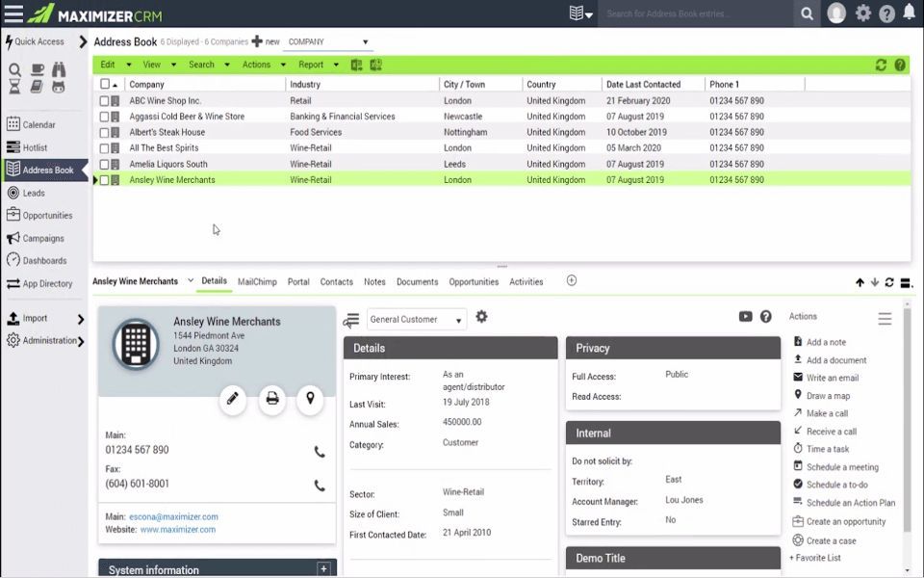Open the user profile avatar
The height and width of the screenshot is (578, 924).
point(836,13)
